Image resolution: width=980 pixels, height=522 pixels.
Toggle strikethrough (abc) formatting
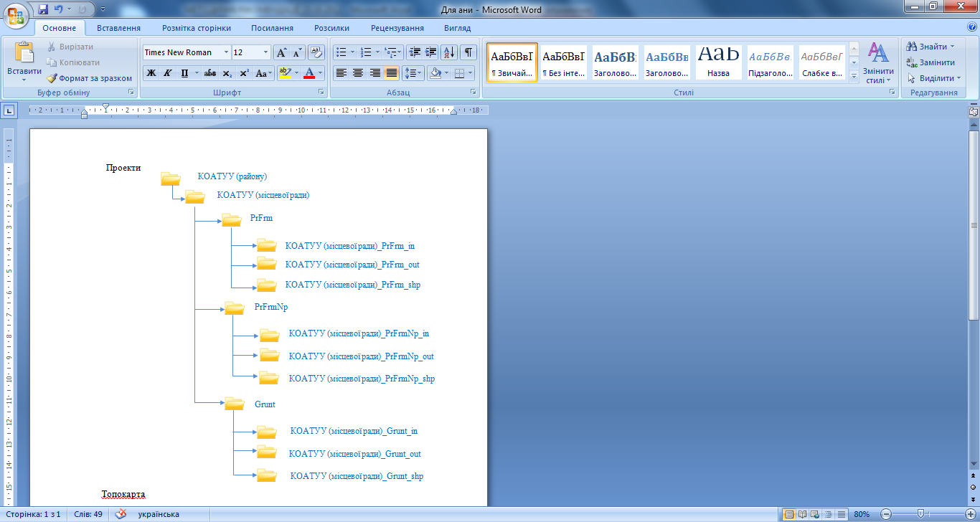[x=210, y=73]
